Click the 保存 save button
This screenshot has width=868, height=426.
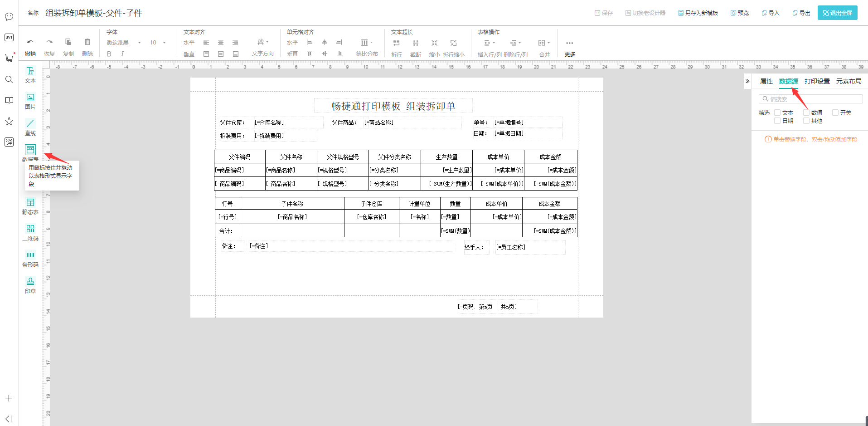point(604,13)
